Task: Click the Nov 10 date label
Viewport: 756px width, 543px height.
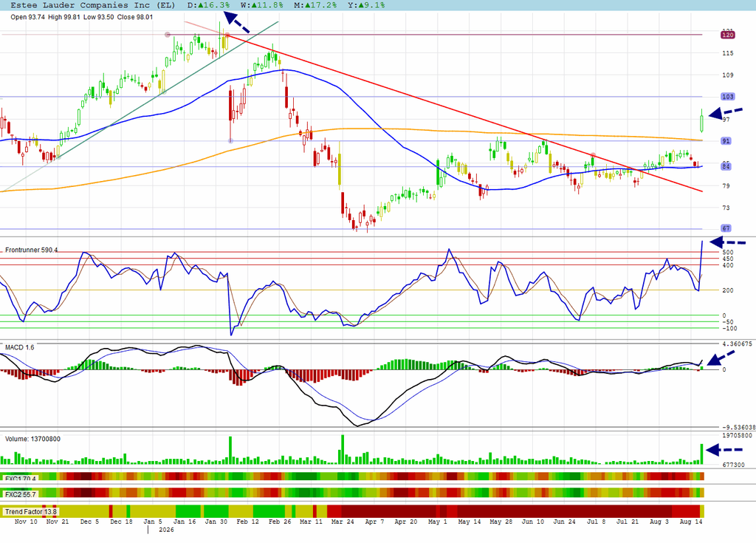Action: pos(26,522)
